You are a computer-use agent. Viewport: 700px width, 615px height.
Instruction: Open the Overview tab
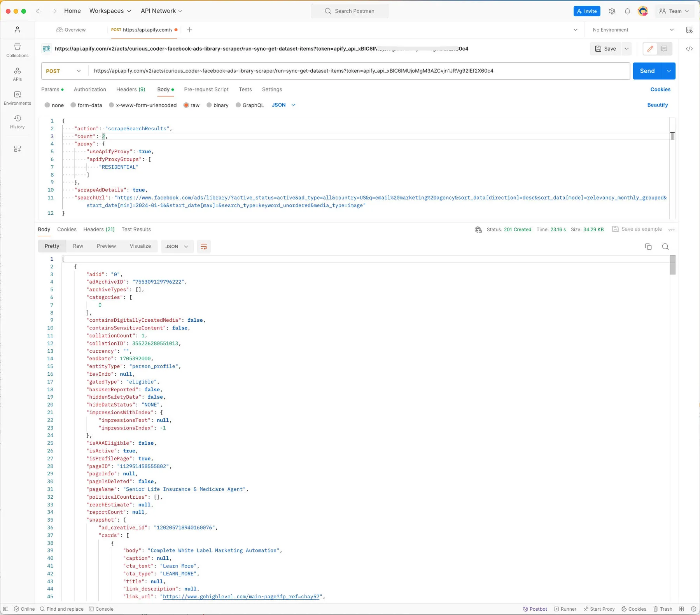(x=71, y=30)
